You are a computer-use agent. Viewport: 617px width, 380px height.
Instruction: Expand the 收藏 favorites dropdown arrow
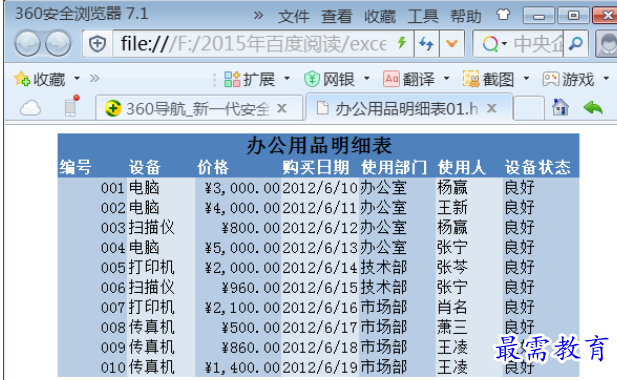[x=77, y=78]
